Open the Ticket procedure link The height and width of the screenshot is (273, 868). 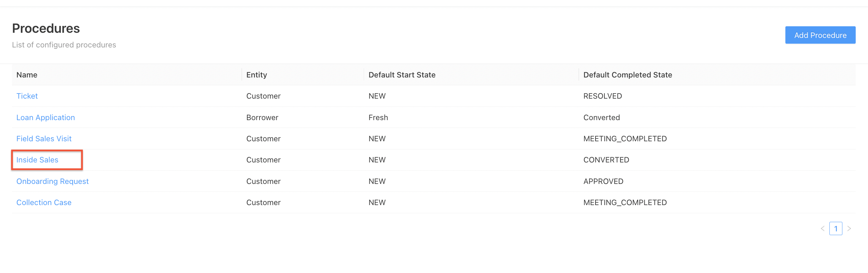pos(27,96)
